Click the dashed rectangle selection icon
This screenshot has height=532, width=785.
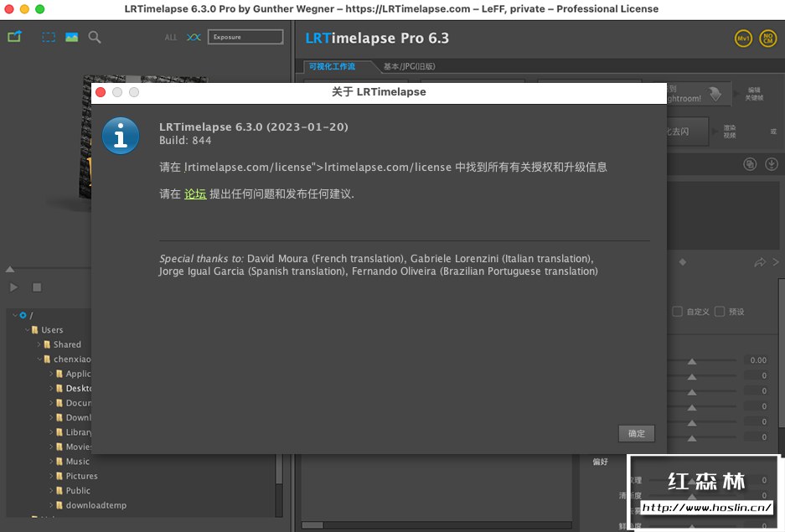(x=49, y=37)
